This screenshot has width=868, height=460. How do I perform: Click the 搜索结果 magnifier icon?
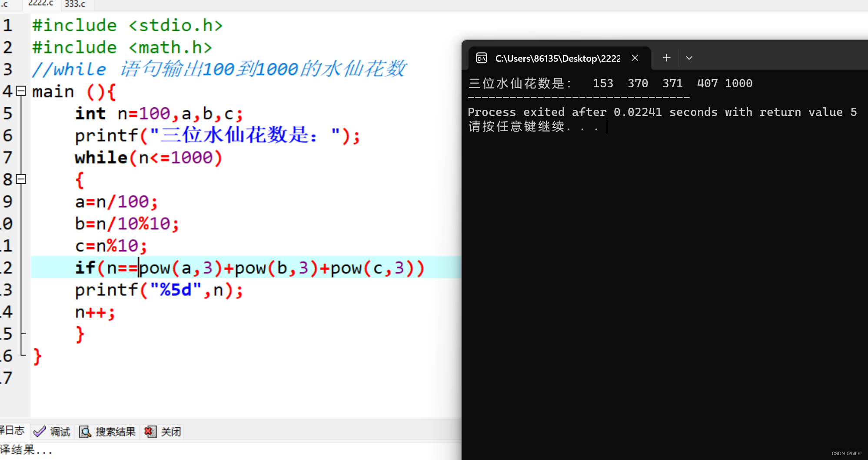[x=85, y=431]
